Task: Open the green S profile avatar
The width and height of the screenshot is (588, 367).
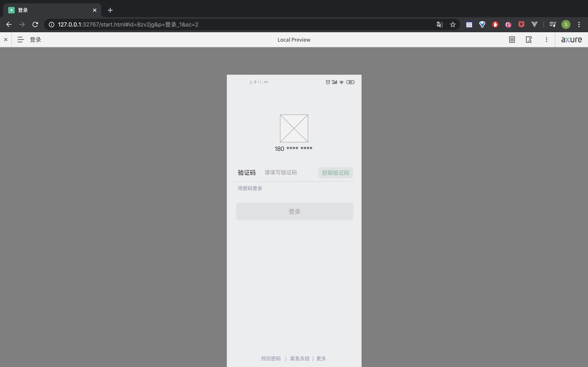Action: click(x=566, y=24)
